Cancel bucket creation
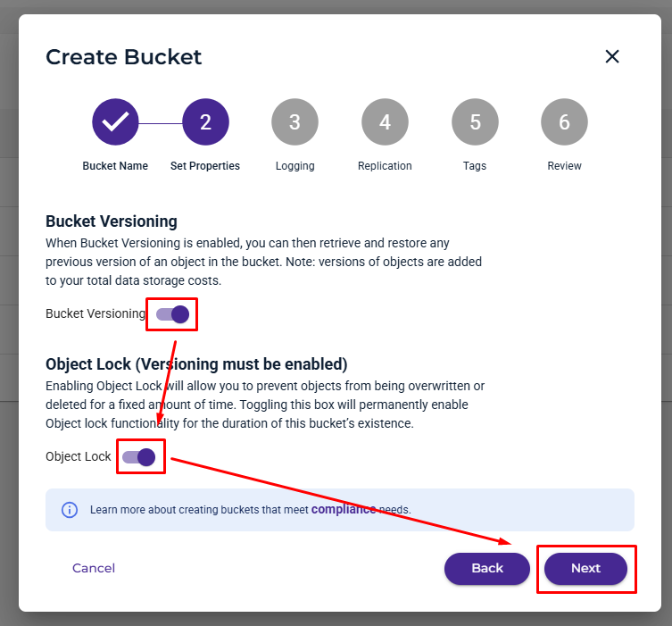This screenshot has height=626, width=672. (94, 568)
